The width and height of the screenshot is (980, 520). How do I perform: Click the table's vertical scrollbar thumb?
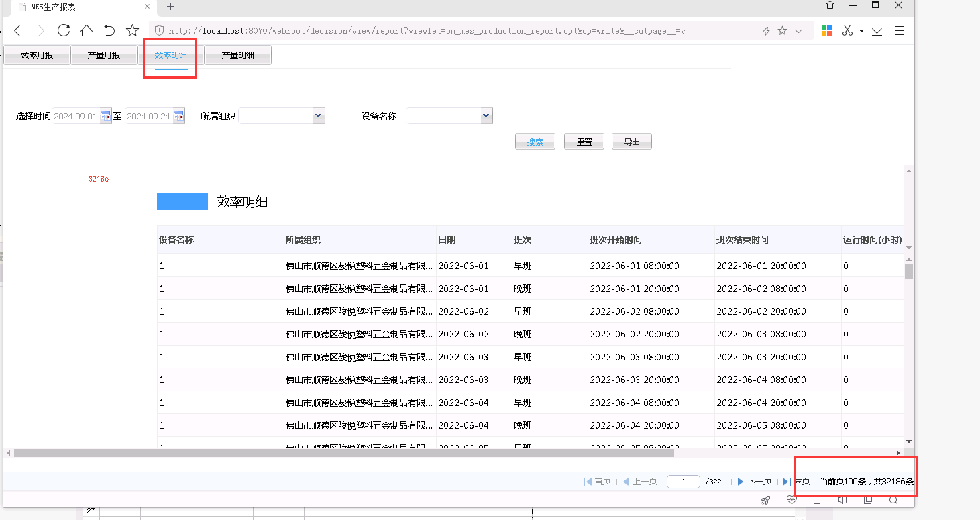[909, 272]
